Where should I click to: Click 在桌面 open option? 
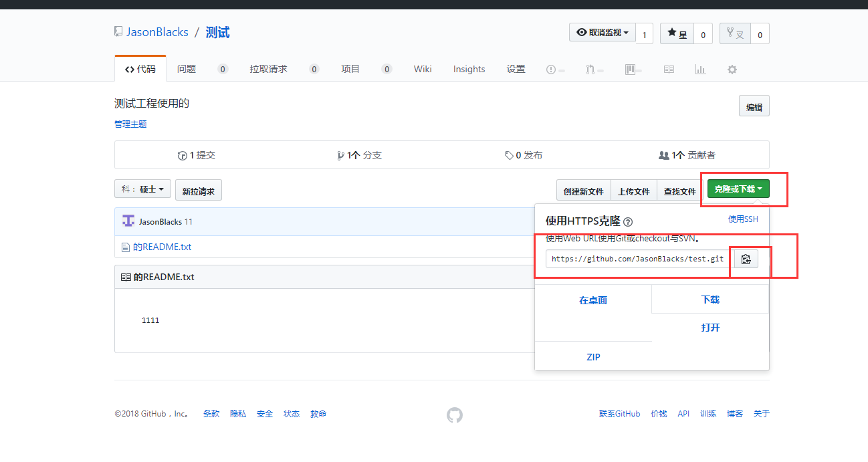click(593, 300)
